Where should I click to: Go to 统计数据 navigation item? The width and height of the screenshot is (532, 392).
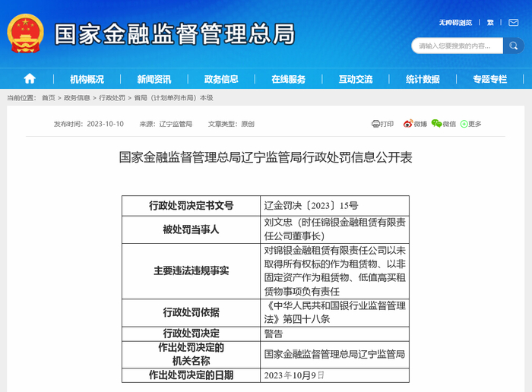(x=423, y=79)
